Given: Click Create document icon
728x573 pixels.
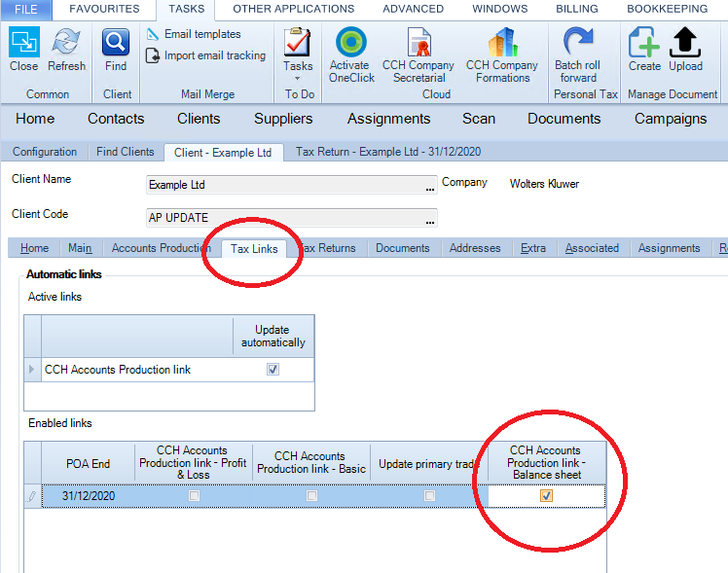Looking at the screenshot, I should tap(644, 42).
